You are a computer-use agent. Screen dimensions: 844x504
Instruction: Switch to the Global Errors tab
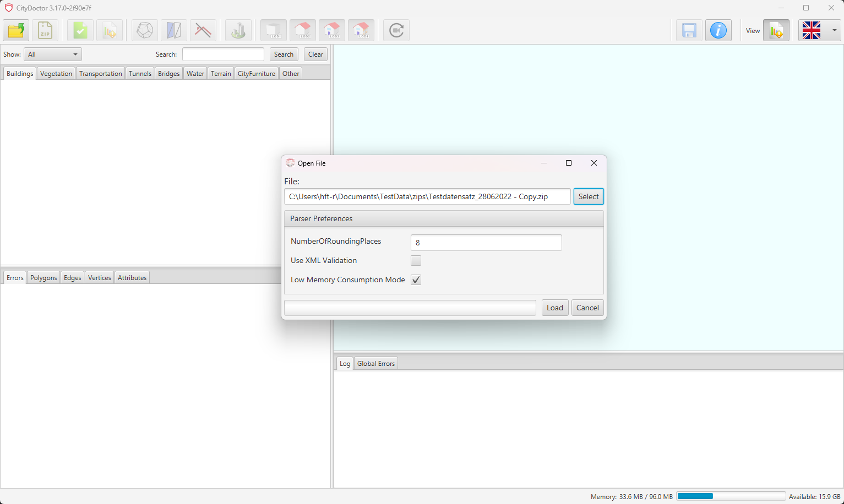point(376,364)
